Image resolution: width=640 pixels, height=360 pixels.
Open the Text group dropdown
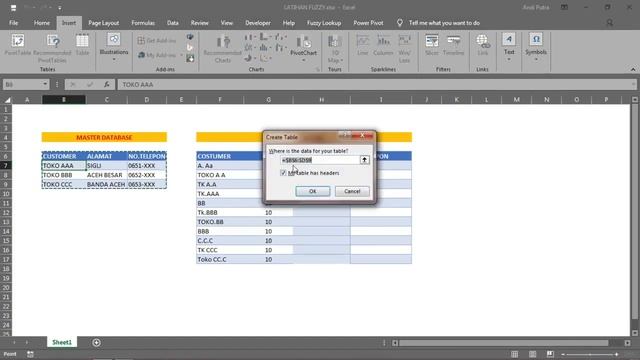click(509, 48)
